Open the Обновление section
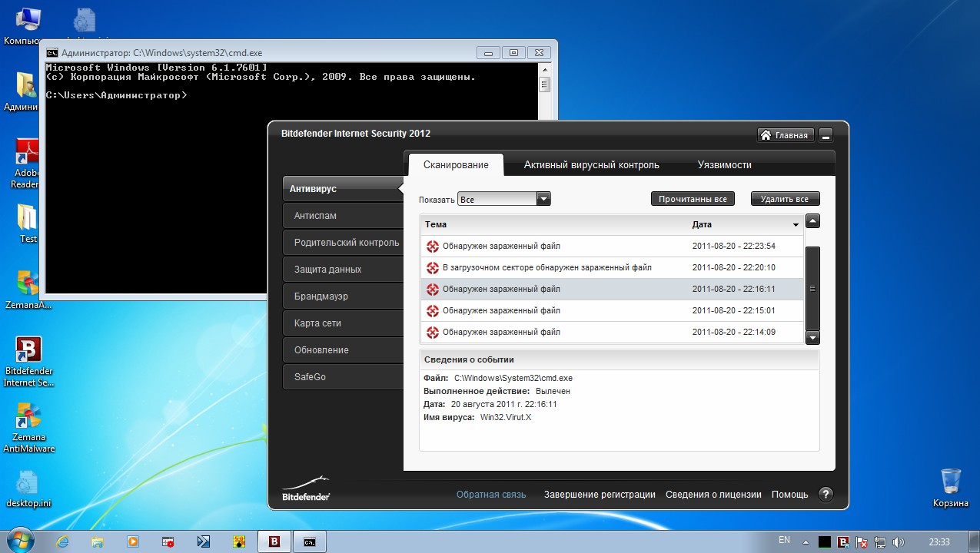The height and width of the screenshot is (553, 980). tap(343, 350)
